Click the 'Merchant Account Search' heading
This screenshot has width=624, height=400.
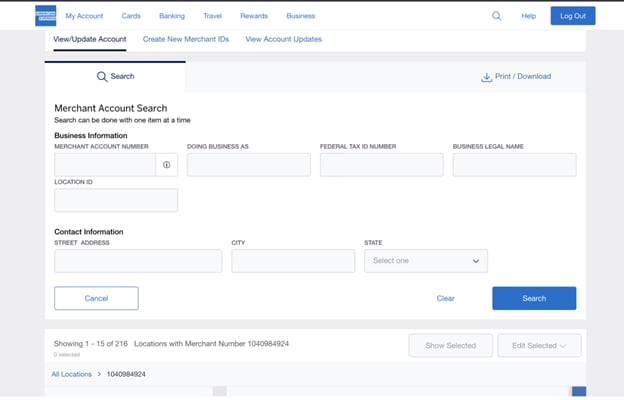click(x=111, y=108)
